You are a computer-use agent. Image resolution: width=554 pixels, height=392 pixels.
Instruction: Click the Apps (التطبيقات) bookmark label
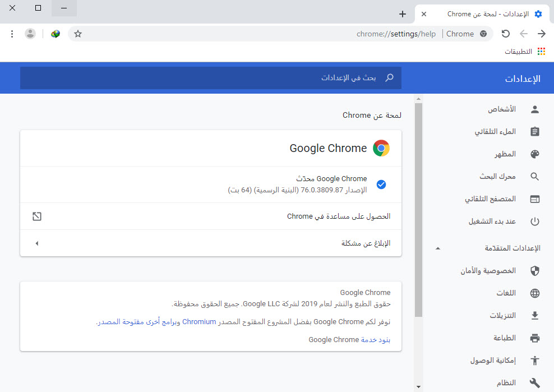[518, 52]
